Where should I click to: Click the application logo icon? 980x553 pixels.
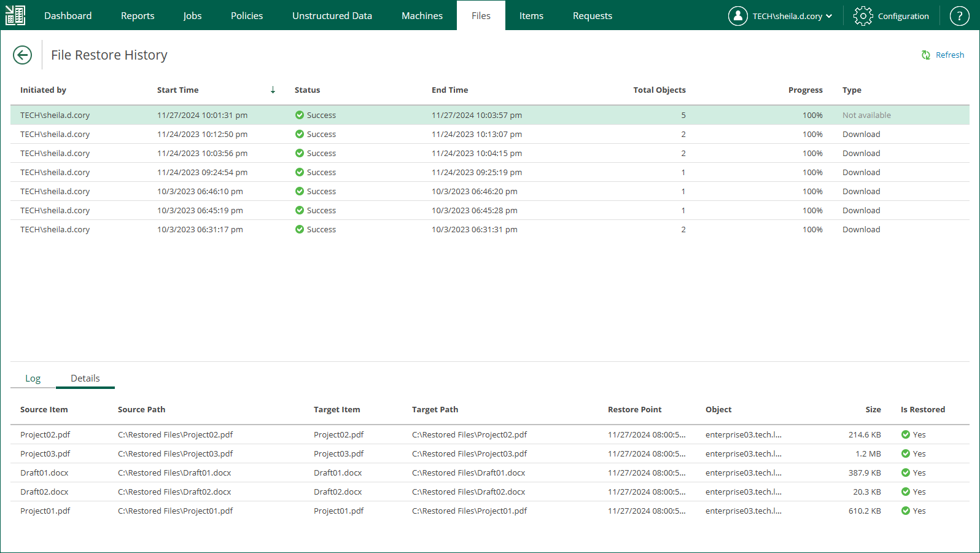(x=15, y=15)
